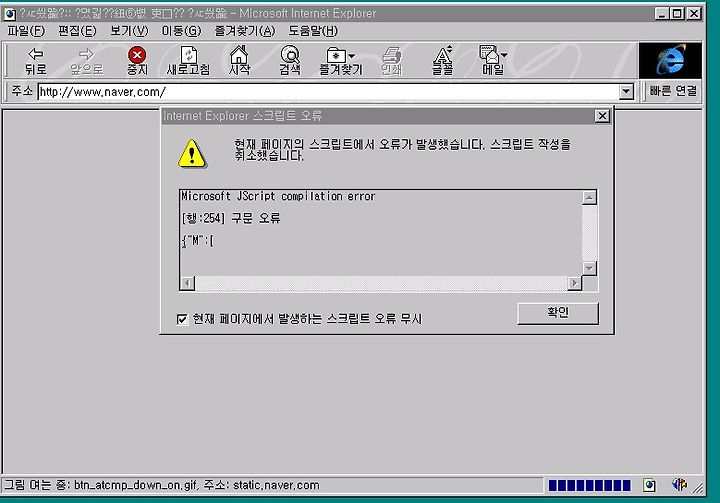Stop loading with the 중지 button
This screenshot has width=720, height=503.
click(137, 61)
